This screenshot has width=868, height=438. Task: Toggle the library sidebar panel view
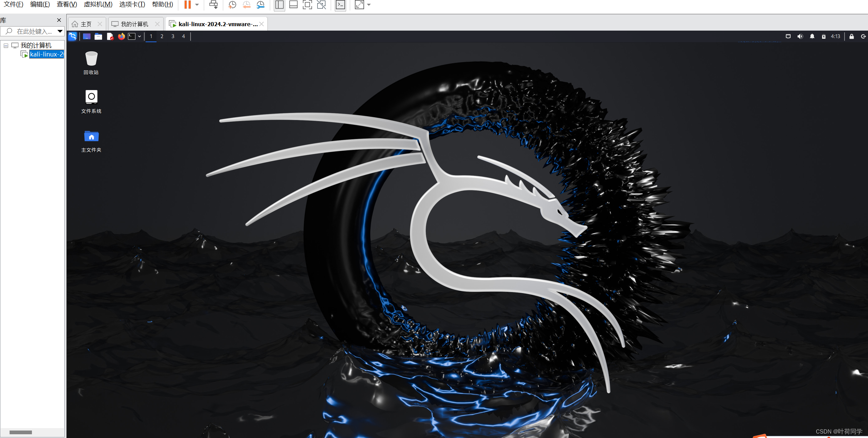tap(279, 5)
